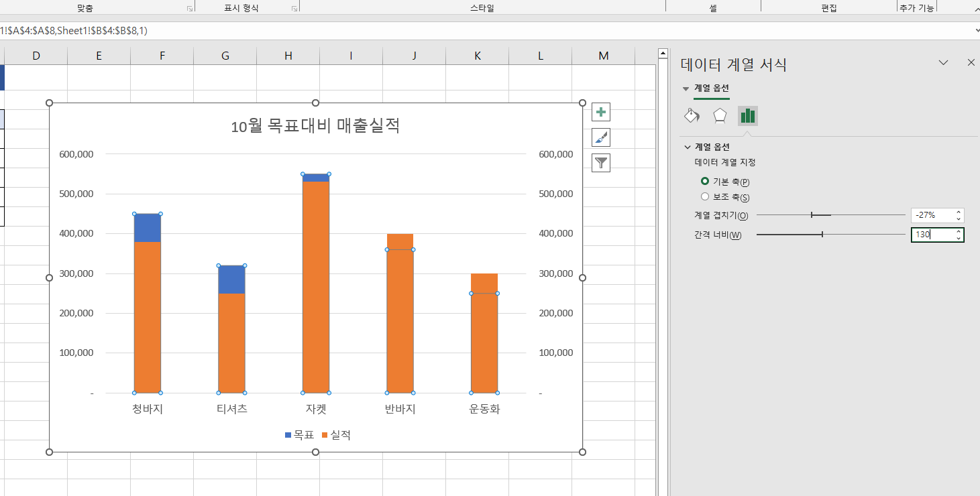The height and width of the screenshot is (496, 980).
Task: Select chart title 10월 목표대비 매출실적
Action: pyautogui.click(x=315, y=126)
